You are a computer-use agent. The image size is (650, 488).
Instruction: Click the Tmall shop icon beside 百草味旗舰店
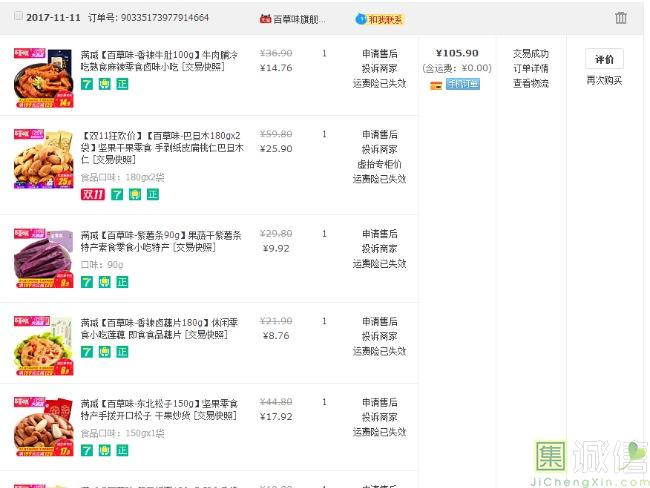pos(265,19)
